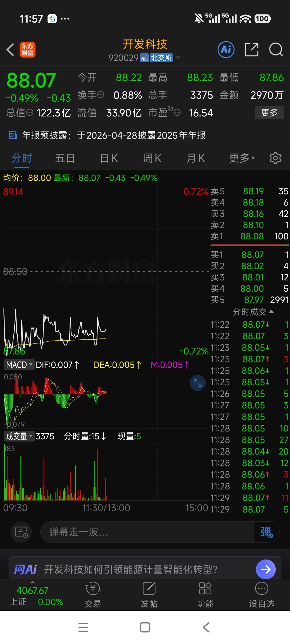Select 卖3 88.16 order row
290x644 pixels.
[x=250, y=214]
